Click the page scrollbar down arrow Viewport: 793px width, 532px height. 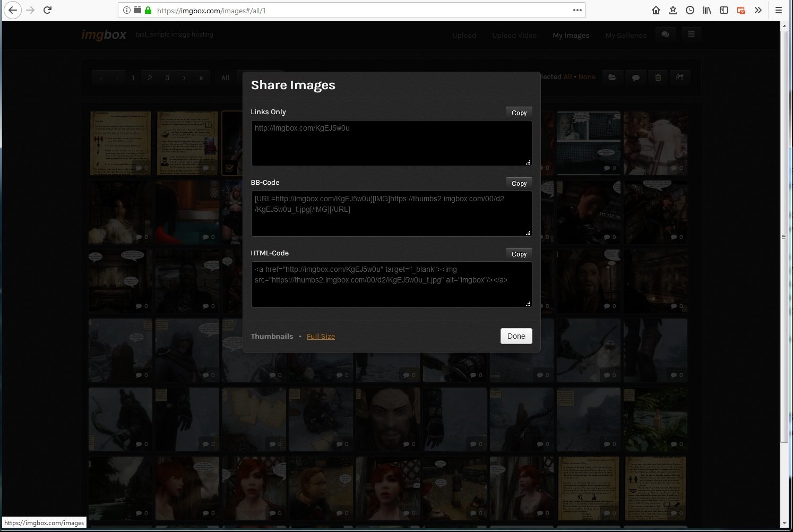coord(784,524)
